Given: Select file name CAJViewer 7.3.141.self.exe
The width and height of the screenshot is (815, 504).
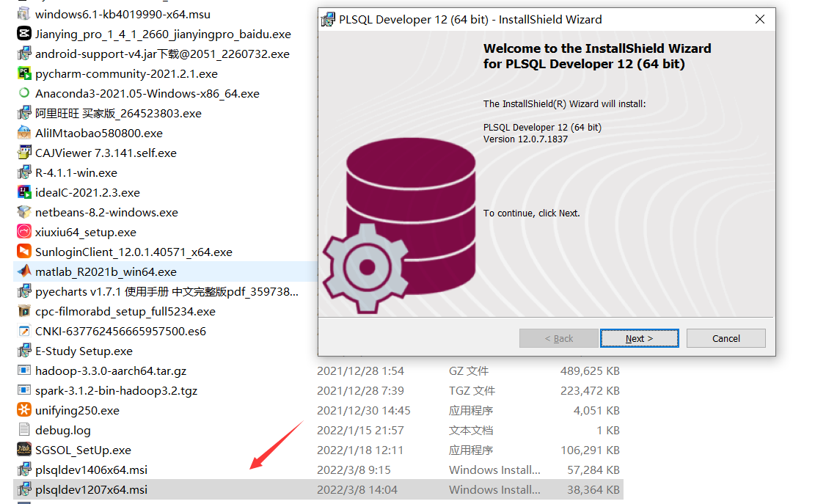Looking at the screenshot, I should pos(106,153).
